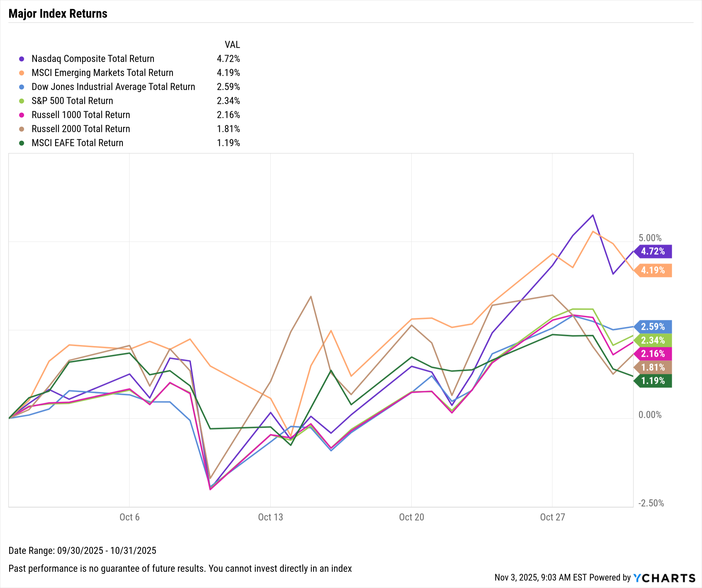
Task: Click the purple Nasdaq Composite legend dot
Action: click(22, 59)
